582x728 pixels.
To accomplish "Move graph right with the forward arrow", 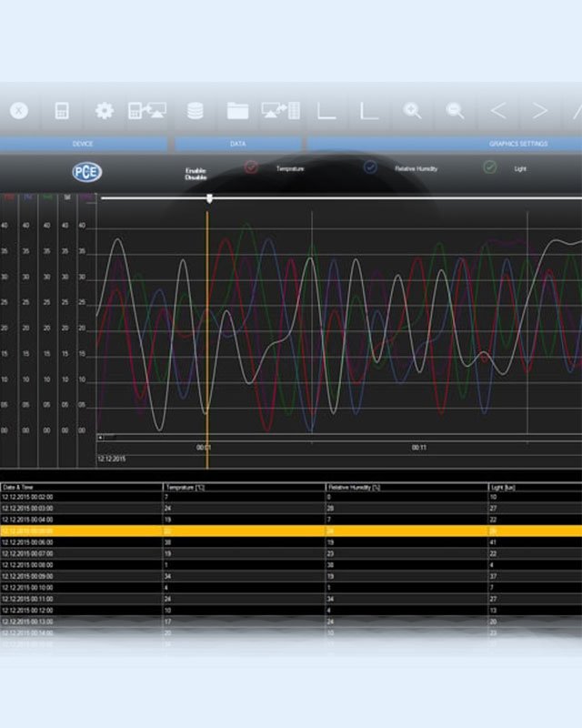I will (x=540, y=110).
